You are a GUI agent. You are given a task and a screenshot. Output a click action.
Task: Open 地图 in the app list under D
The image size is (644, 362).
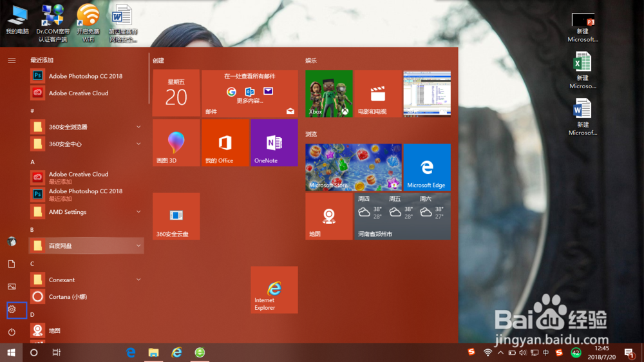(86, 330)
